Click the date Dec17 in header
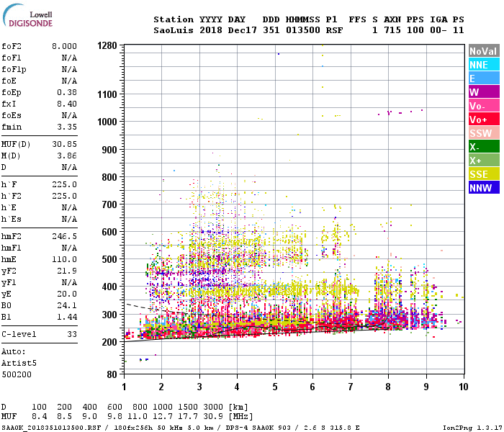Viewport: 504px width, 432px height. click(243, 30)
